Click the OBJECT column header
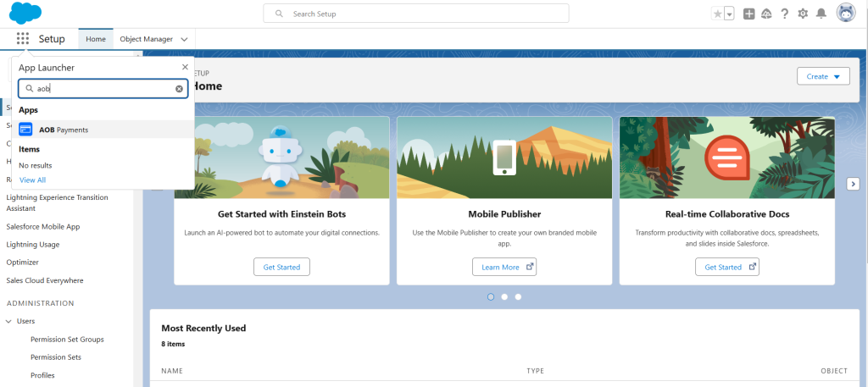 tap(834, 371)
